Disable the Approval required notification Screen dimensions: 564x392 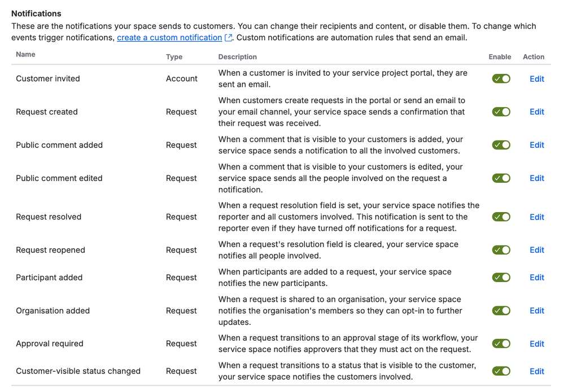501,343
